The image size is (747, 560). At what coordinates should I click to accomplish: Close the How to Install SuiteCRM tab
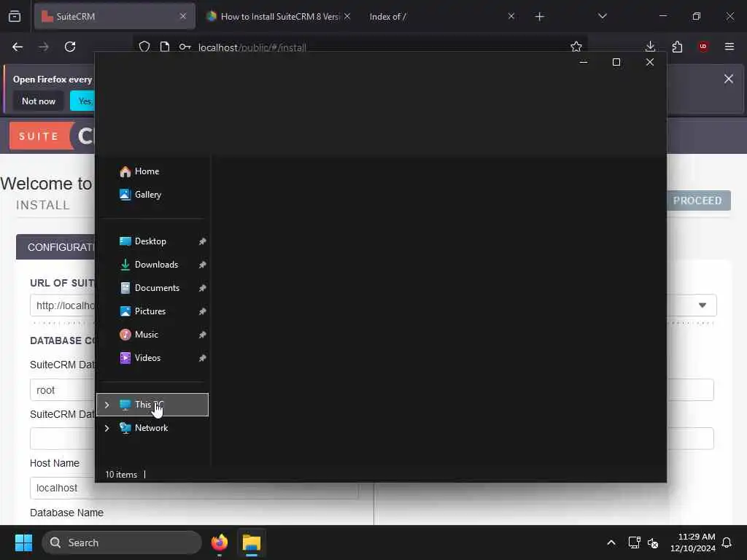[347, 17]
